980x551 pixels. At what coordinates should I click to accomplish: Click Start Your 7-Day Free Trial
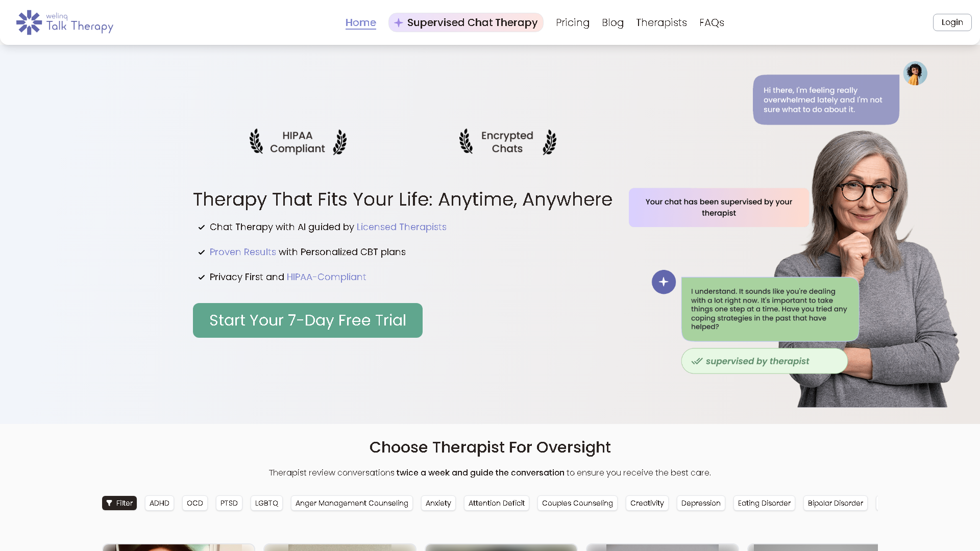pos(307,320)
